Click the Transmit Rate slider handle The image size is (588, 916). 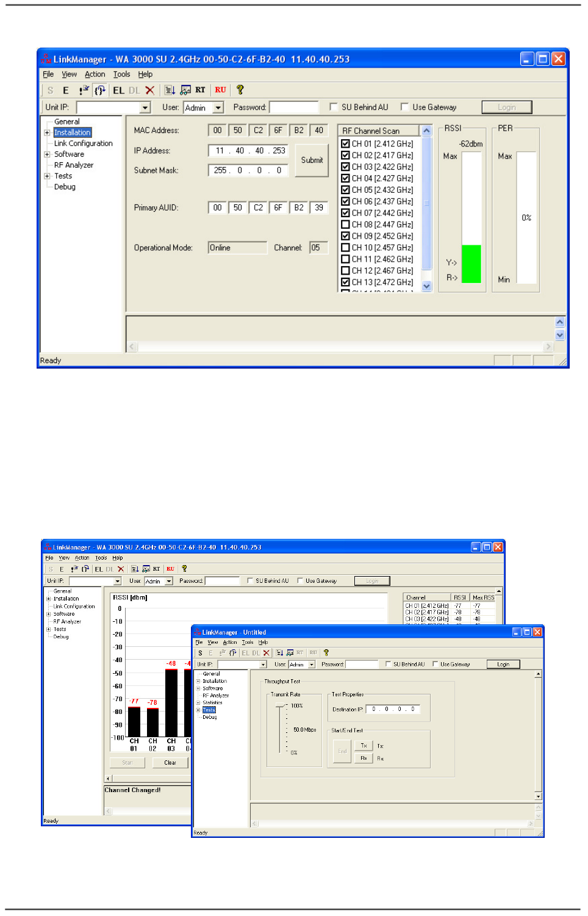tap(281, 706)
